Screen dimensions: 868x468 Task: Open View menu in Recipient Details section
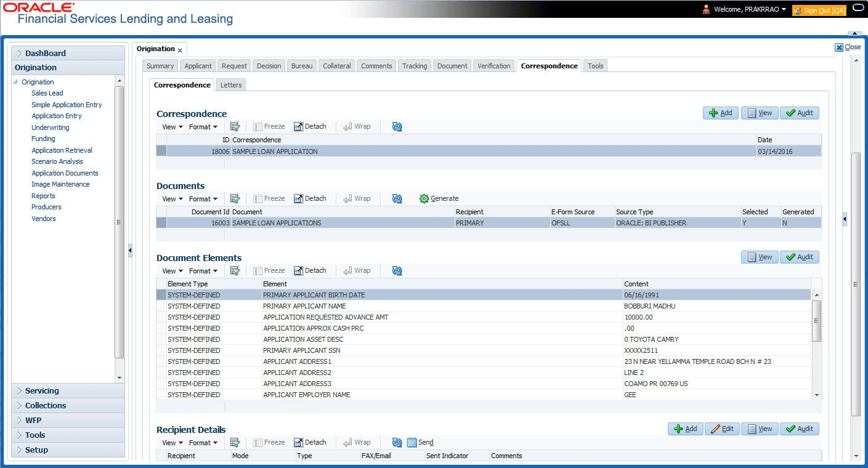tap(172, 443)
